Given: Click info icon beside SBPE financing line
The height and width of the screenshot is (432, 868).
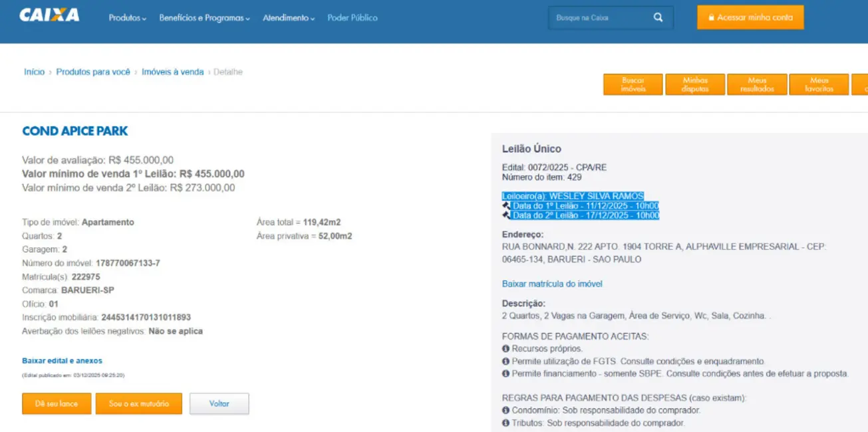Looking at the screenshot, I should click(x=506, y=374).
